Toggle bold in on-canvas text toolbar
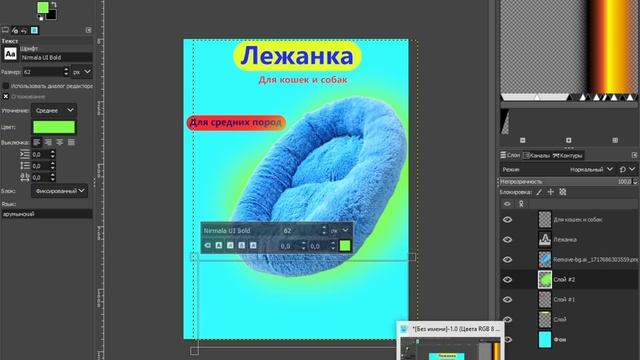Screen dimensions: 640x360 (x=219, y=245)
